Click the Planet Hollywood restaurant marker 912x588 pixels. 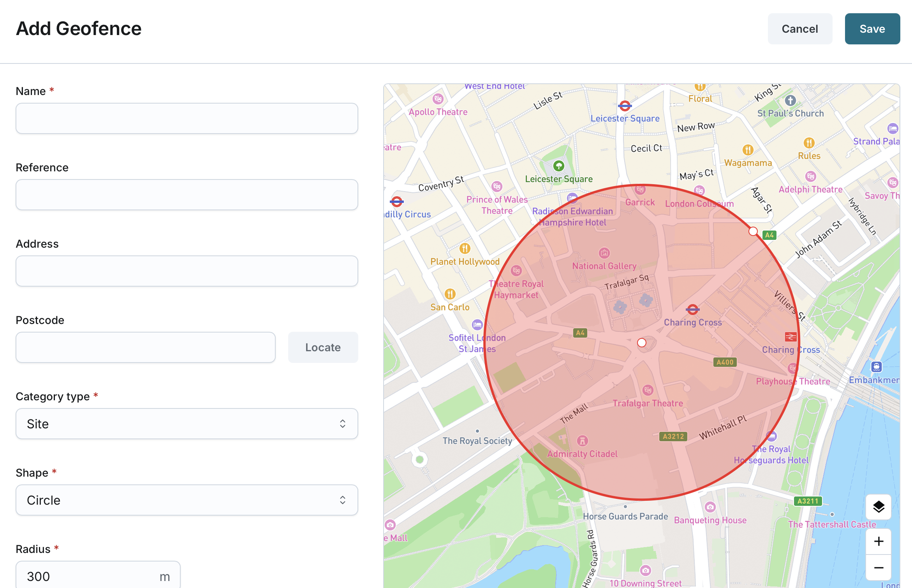click(465, 248)
